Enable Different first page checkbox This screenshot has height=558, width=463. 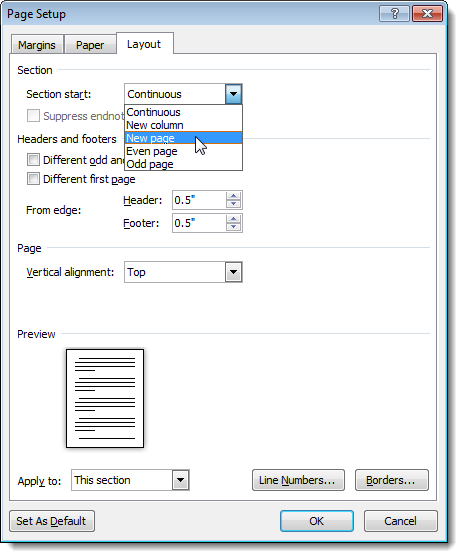(33, 179)
